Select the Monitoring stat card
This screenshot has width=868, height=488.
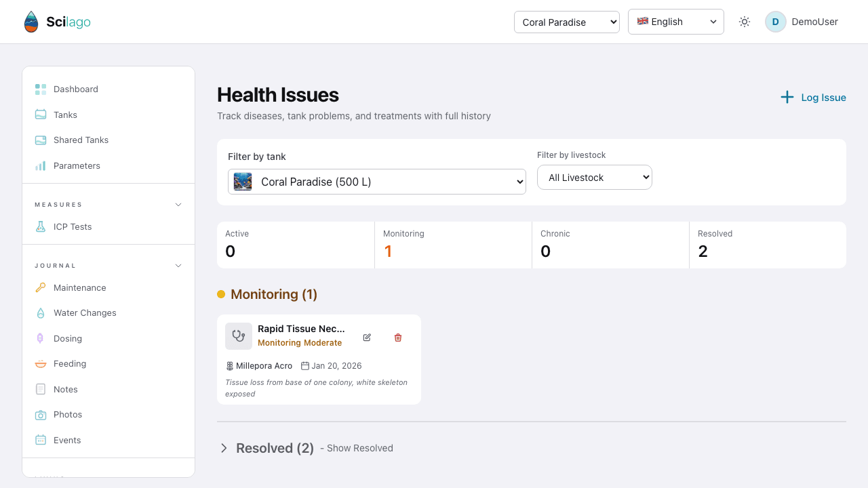[x=453, y=245]
